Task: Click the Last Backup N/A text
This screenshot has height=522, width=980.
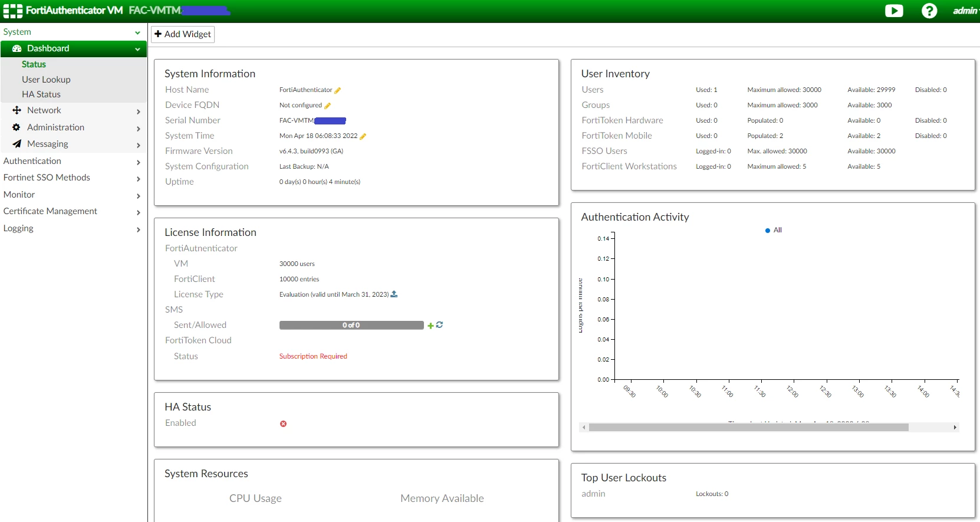Action: coord(304,166)
